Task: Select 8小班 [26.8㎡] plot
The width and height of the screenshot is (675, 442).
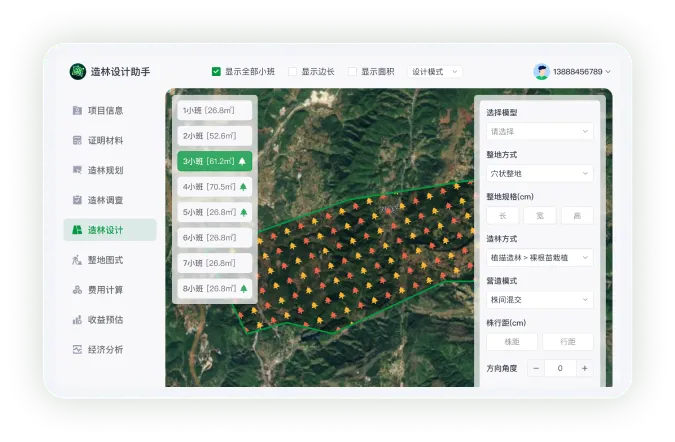Action: 214,288
